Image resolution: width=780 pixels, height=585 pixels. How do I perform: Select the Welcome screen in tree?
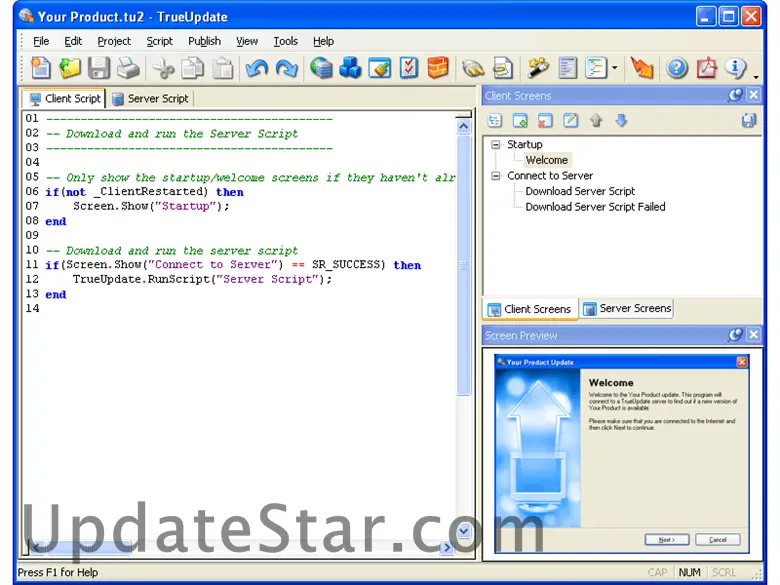pyautogui.click(x=546, y=160)
